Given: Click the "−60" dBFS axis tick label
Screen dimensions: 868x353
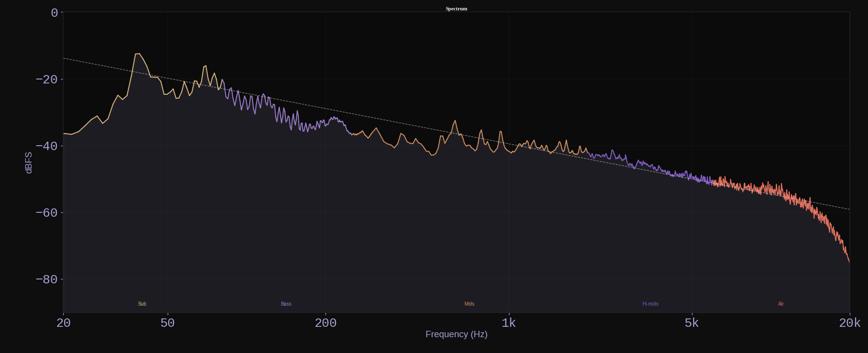Looking at the screenshot, I should (x=46, y=213).
